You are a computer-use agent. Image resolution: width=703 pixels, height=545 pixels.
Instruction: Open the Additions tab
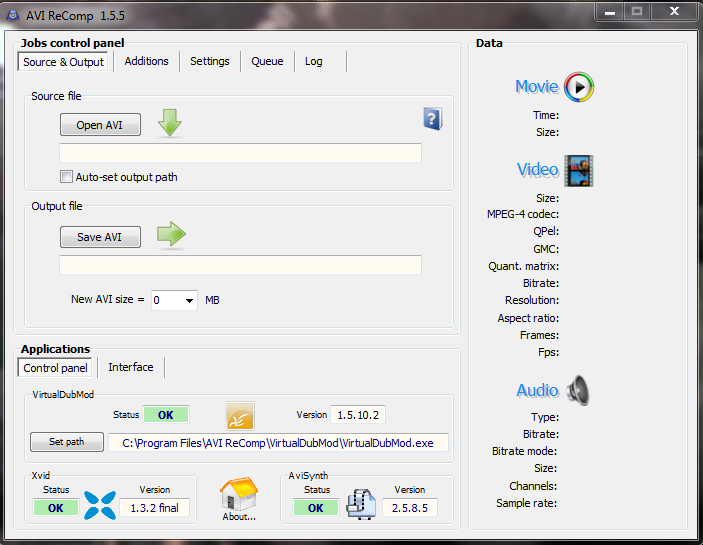tap(147, 61)
